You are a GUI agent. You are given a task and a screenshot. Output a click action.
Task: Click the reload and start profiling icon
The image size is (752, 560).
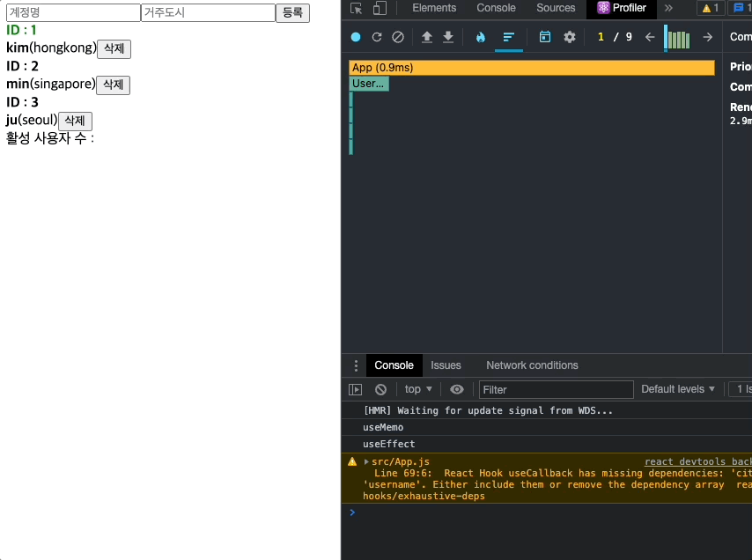click(x=378, y=37)
